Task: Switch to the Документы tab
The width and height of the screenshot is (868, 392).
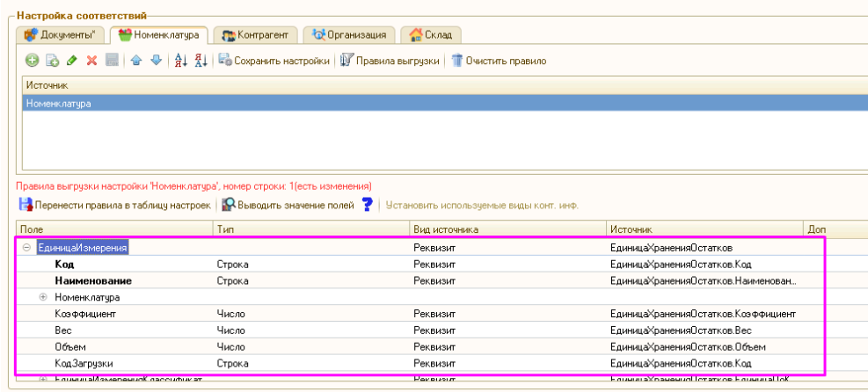Action: [x=61, y=35]
